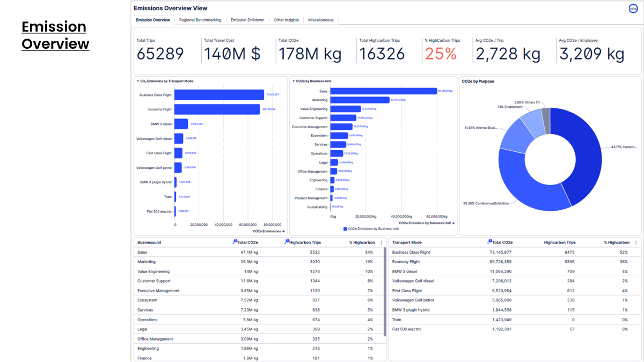Open the Emission Drilldown tab

[x=247, y=20]
